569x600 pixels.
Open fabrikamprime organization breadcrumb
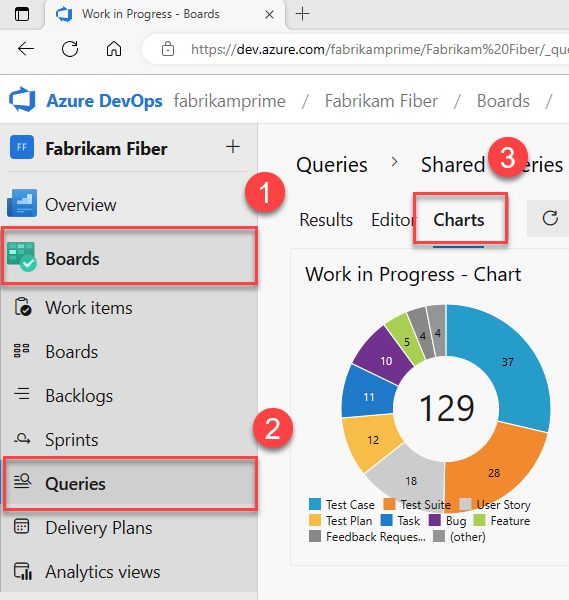click(x=230, y=101)
